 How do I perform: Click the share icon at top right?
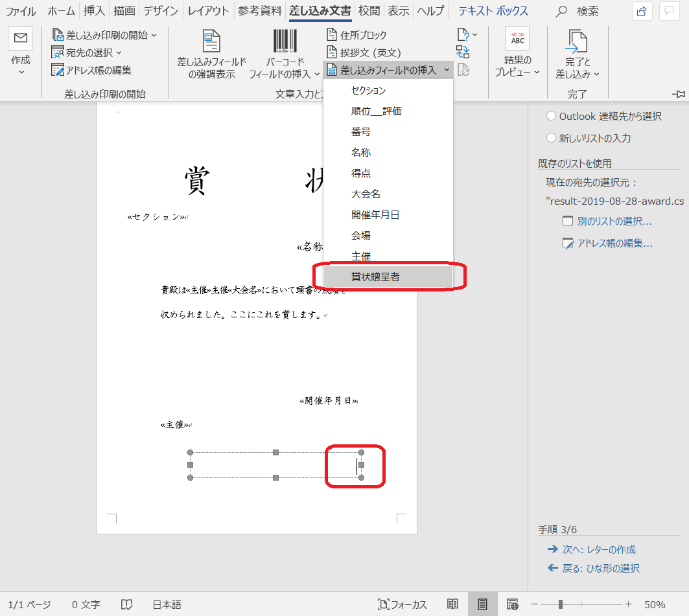[x=641, y=11]
